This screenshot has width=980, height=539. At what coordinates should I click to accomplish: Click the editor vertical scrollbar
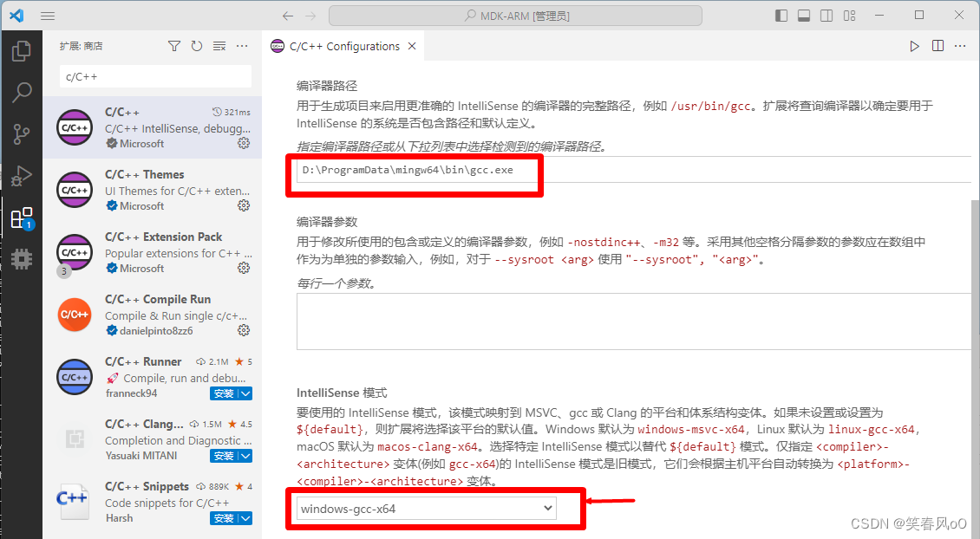(x=975, y=370)
